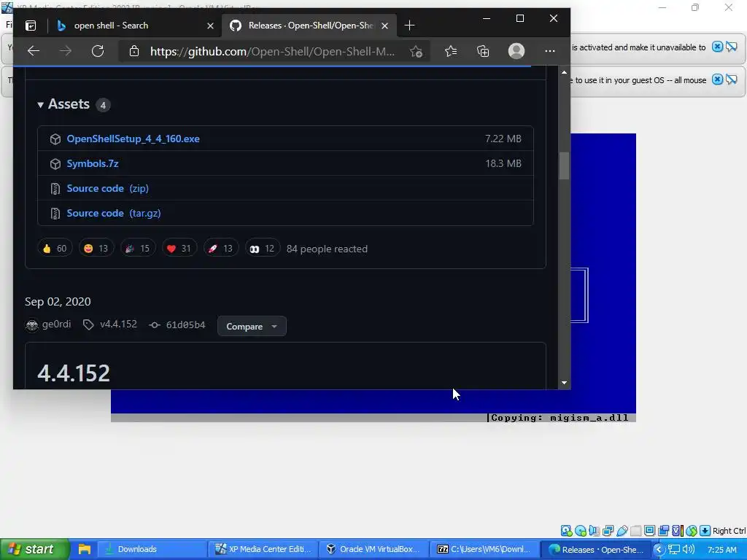Open ge0rdi's GitHub profile link
Screen dimensions: 747x560
(56, 324)
